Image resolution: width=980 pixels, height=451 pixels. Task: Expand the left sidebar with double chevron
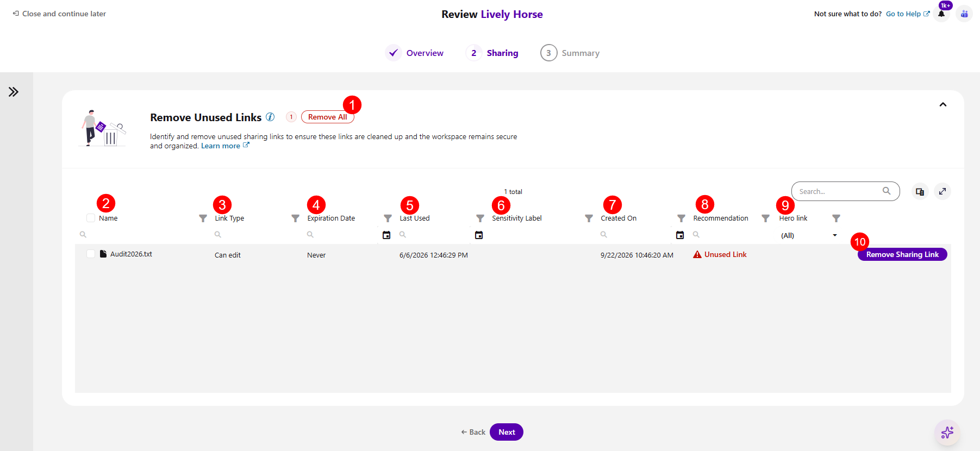(14, 92)
